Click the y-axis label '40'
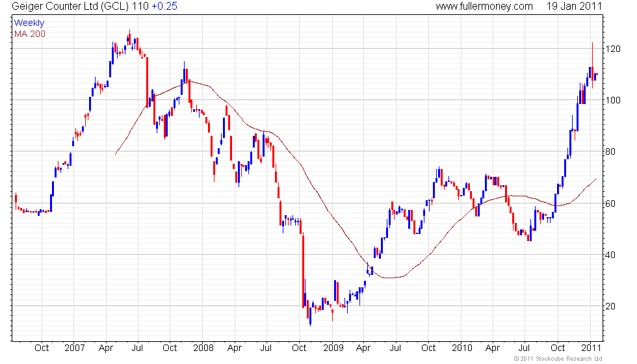Viewport: 637px width, 364px height. pos(610,255)
